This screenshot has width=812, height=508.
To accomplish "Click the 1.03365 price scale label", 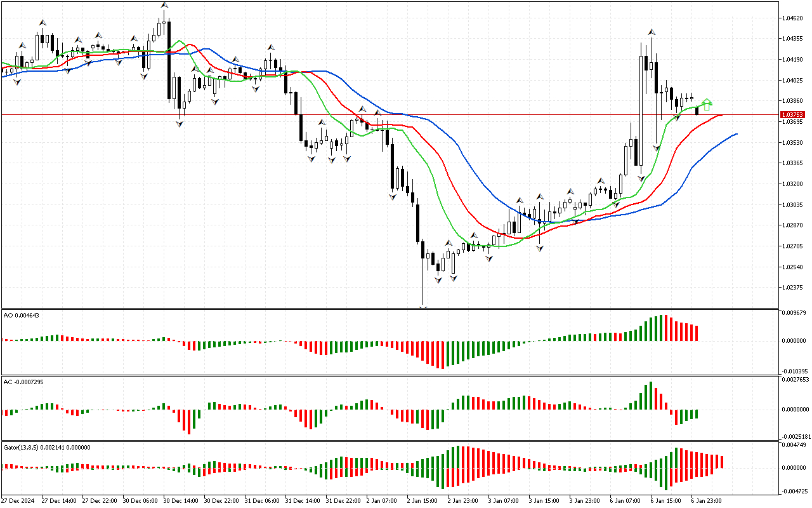I will tap(793, 163).
